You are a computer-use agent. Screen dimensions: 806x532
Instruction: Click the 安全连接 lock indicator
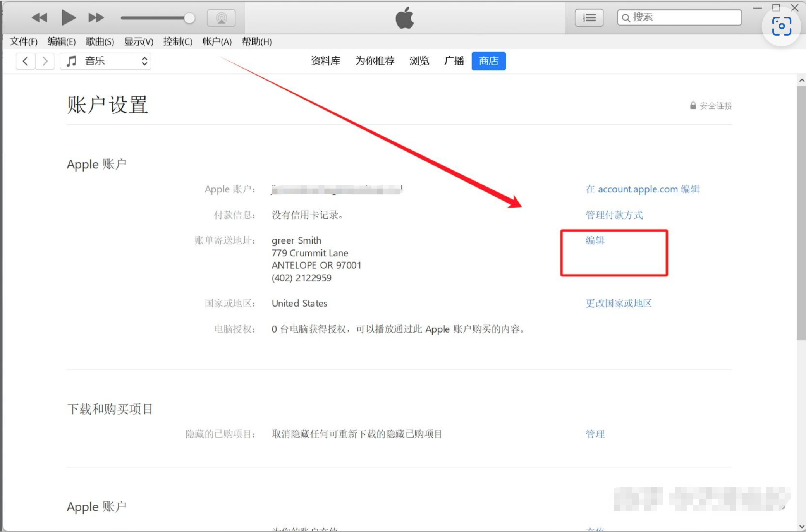point(711,106)
